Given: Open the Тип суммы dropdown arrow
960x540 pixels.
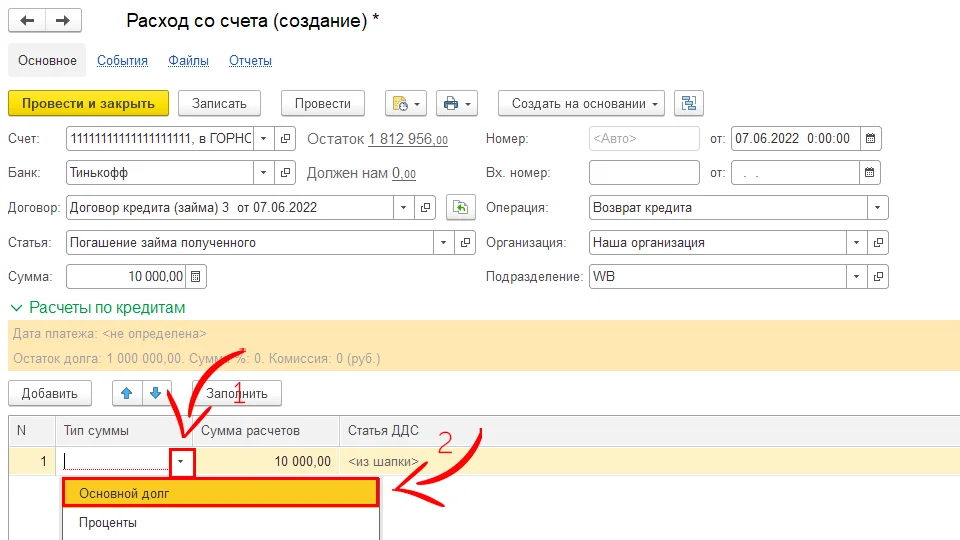Looking at the screenshot, I should pyautogui.click(x=182, y=462).
